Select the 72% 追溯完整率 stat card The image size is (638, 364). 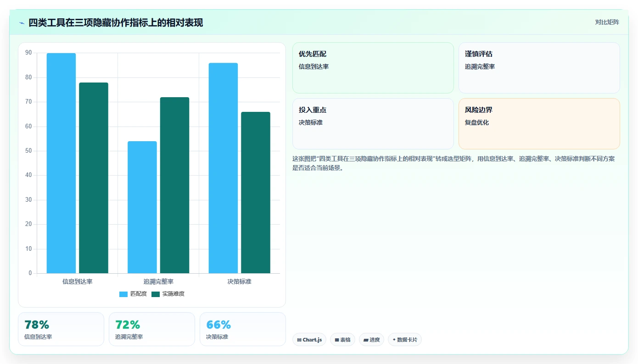point(152,329)
